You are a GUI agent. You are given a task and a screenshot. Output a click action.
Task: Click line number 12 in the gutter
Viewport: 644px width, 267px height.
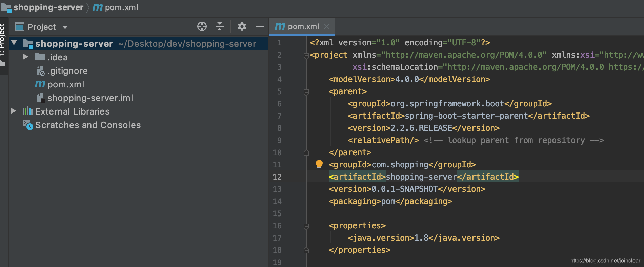point(277,177)
